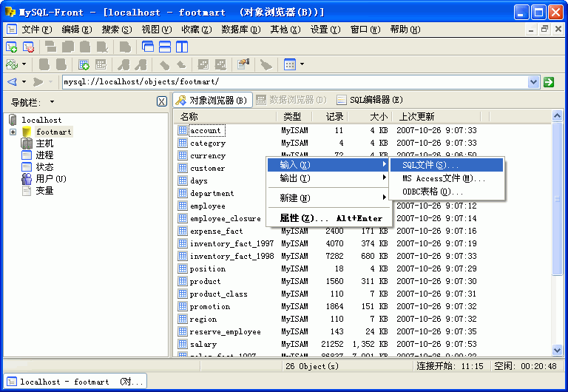Click the customer table icon
Viewport: 568px width, 392px height.
(183, 168)
